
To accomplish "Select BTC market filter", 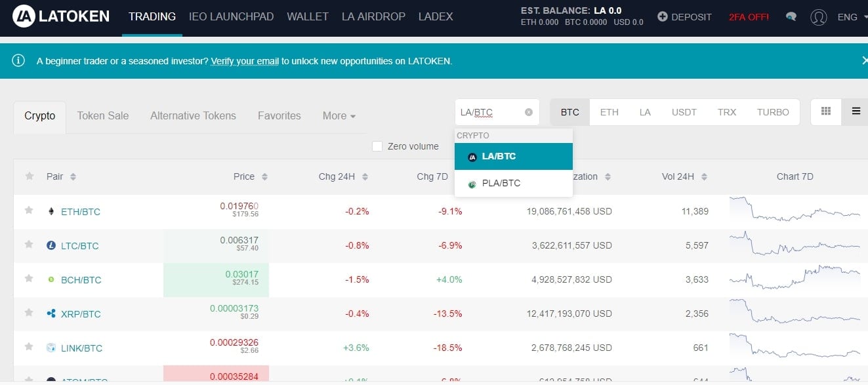I will (570, 112).
